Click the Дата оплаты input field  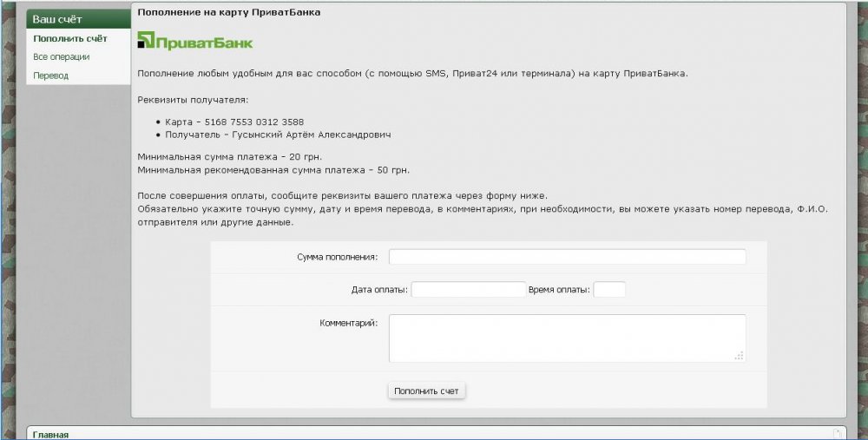(469, 290)
